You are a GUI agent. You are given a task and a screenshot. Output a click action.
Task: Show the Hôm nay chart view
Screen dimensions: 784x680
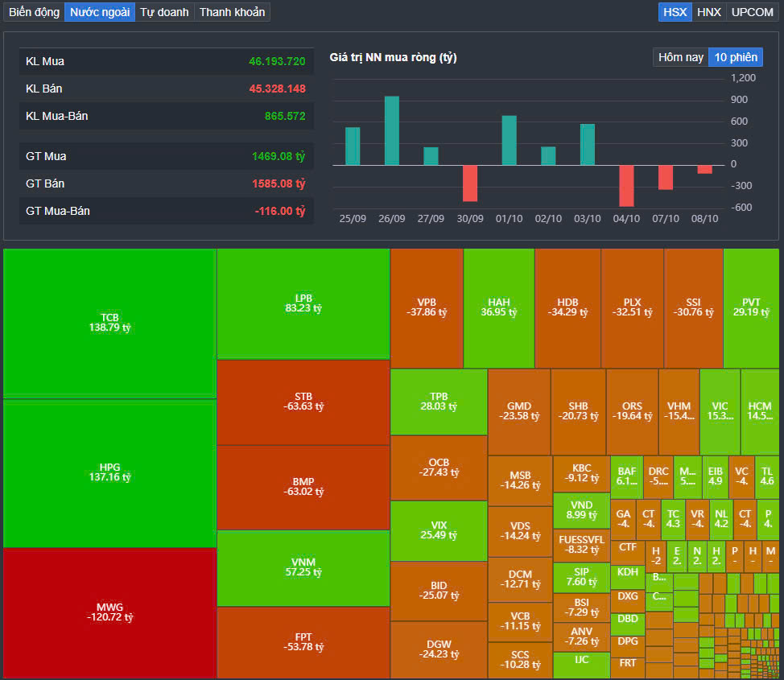pos(680,57)
